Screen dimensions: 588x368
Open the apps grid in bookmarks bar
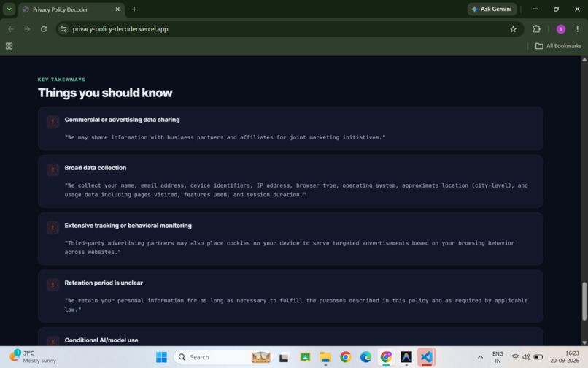point(9,46)
